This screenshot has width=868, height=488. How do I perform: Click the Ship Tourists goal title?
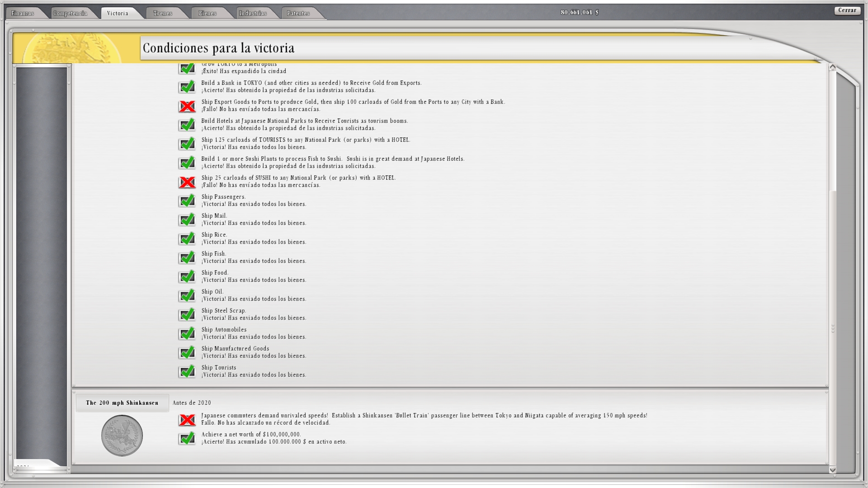click(219, 367)
